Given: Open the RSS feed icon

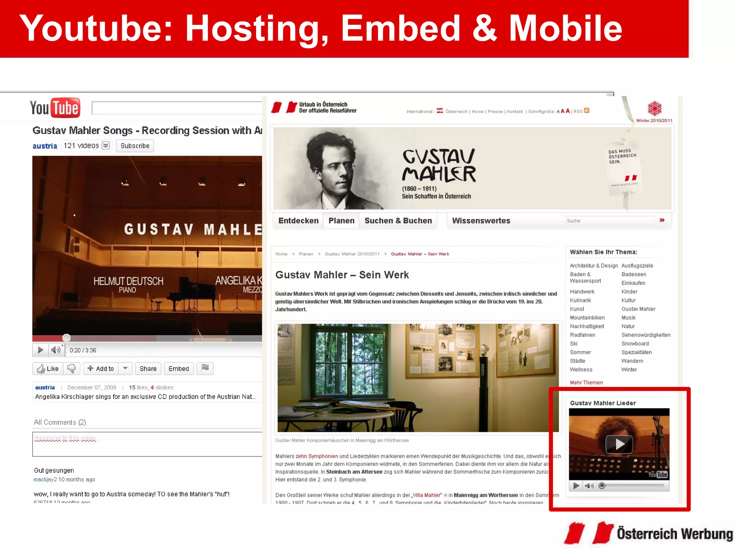Looking at the screenshot, I should pos(586,110).
